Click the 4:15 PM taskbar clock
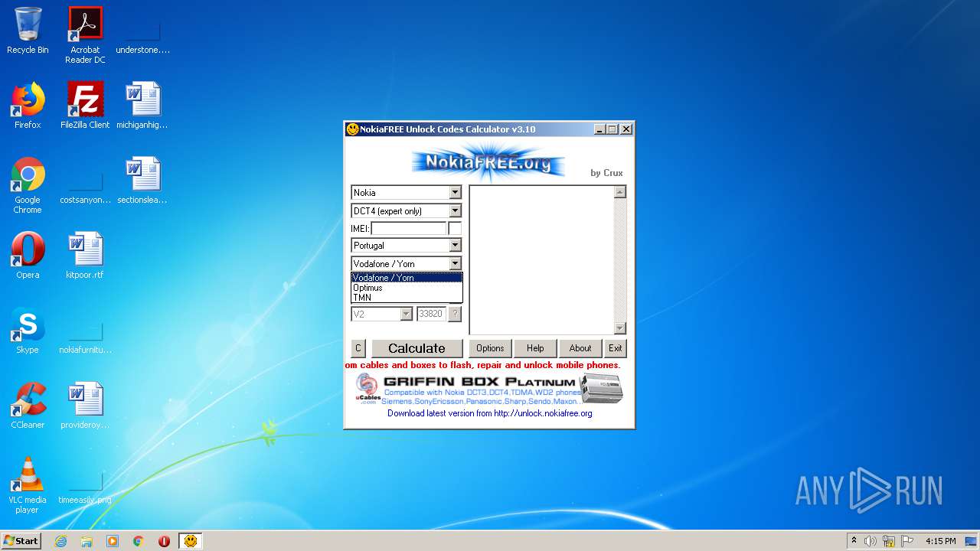 940,541
